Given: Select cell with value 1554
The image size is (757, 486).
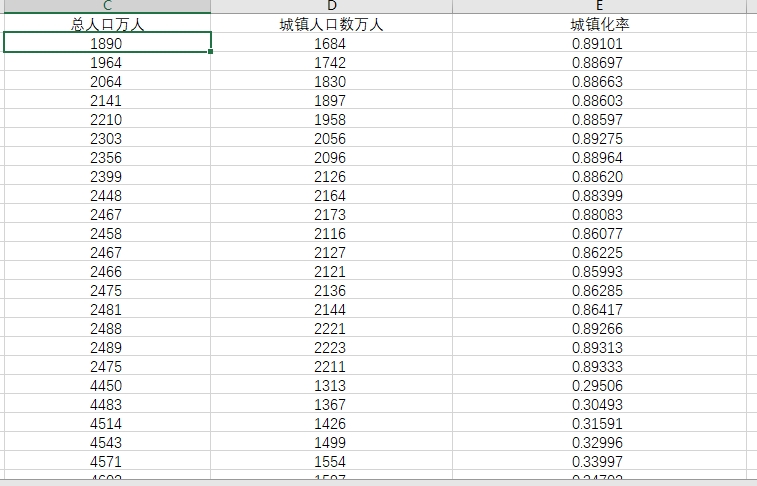Looking at the screenshot, I should click(332, 461).
